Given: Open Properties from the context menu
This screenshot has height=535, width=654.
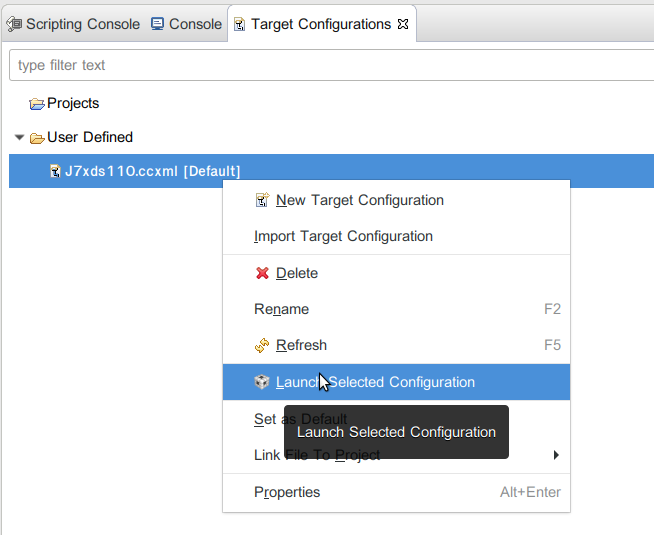Looking at the screenshot, I should (288, 492).
